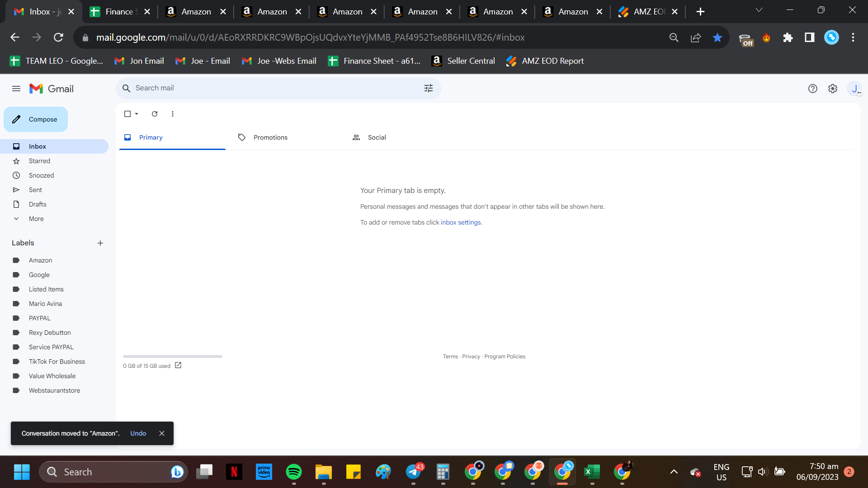The height and width of the screenshot is (488, 868).
Task: Undo moving the conversation to Amazon
Action: click(x=138, y=433)
